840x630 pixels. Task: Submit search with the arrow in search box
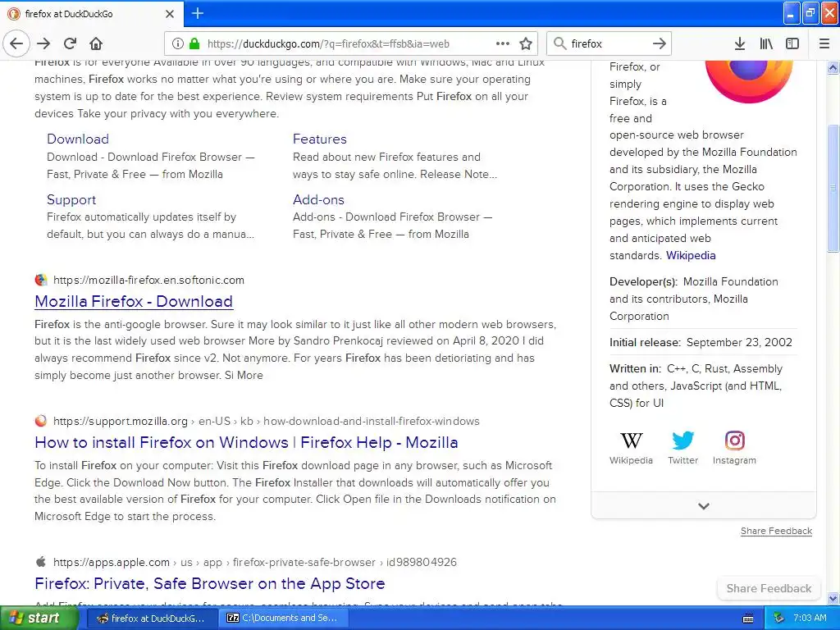click(x=660, y=43)
